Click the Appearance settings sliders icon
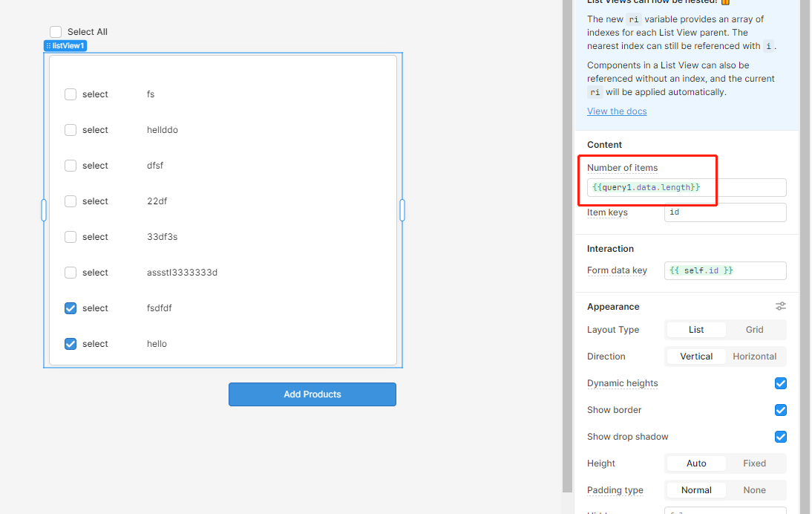The height and width of the screenshot is (514, 812). [x=780, y=306]
